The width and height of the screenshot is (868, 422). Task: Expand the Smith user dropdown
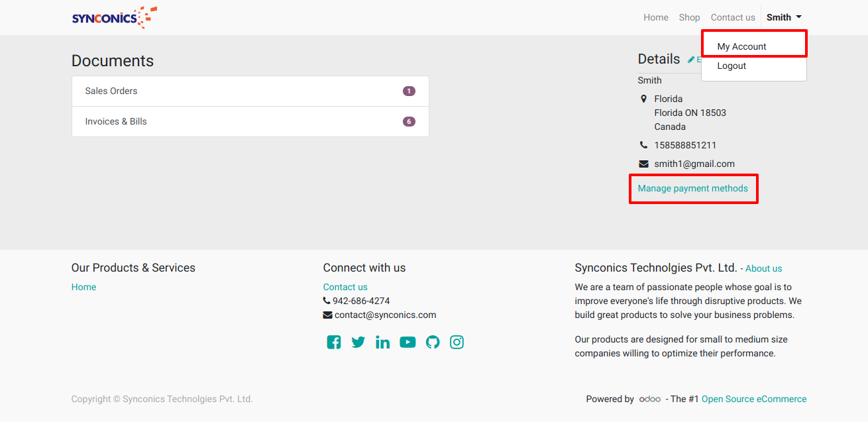click(784, 18)
